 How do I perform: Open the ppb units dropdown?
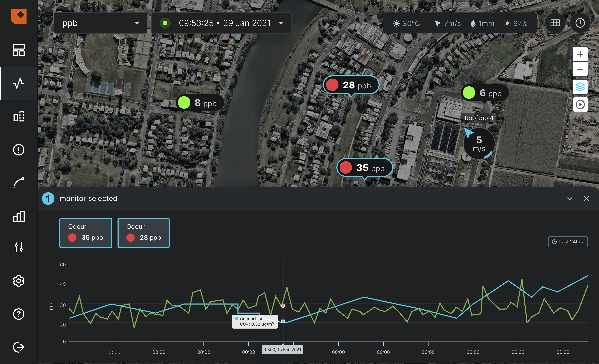pyautogui.click(x=100, y=23)
